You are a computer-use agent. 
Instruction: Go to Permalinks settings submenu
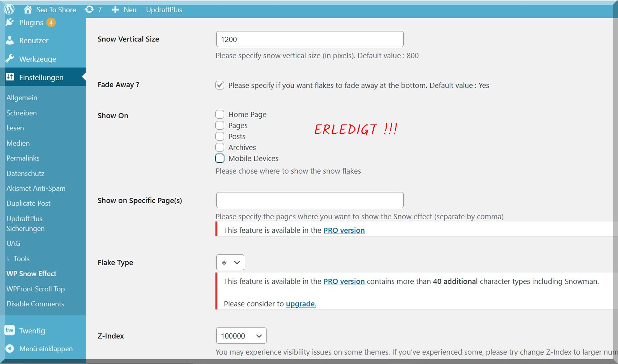pos(23,158)
